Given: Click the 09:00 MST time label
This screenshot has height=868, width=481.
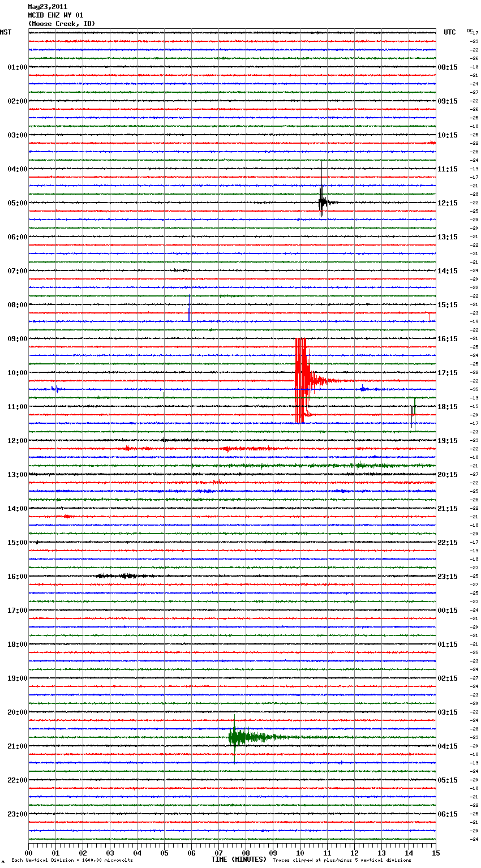Looking at the screenshot, I should point(17,339).
